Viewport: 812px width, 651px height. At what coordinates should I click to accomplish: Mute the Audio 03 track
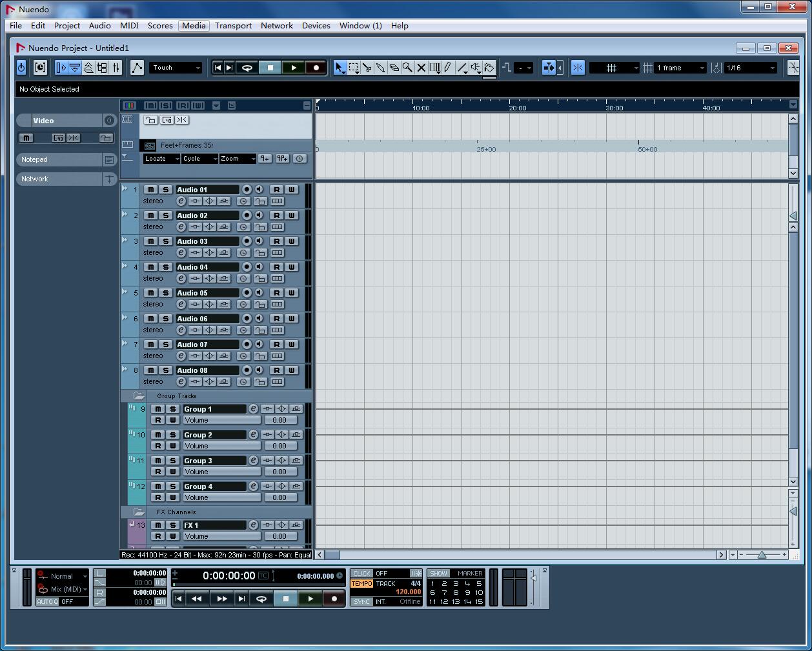150,241
